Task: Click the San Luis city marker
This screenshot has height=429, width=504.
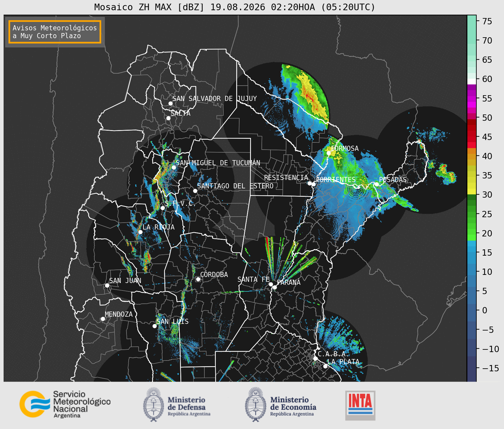Action: [x=154, y=326]
